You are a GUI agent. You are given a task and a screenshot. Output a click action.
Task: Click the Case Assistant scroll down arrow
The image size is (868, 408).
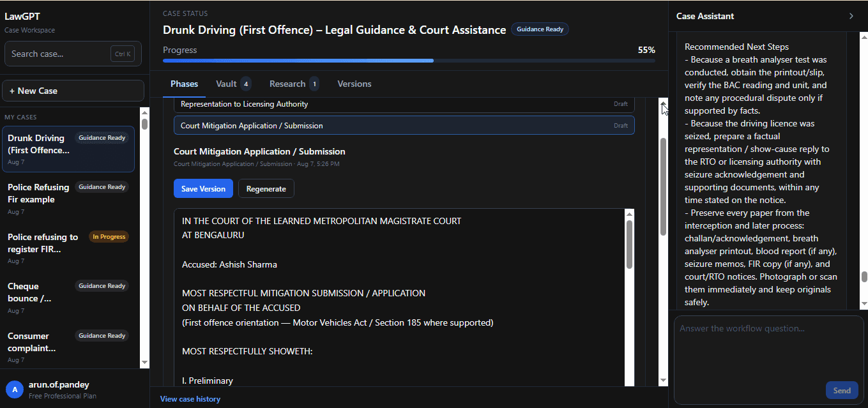pyautogui.click(x=864, y=304)
